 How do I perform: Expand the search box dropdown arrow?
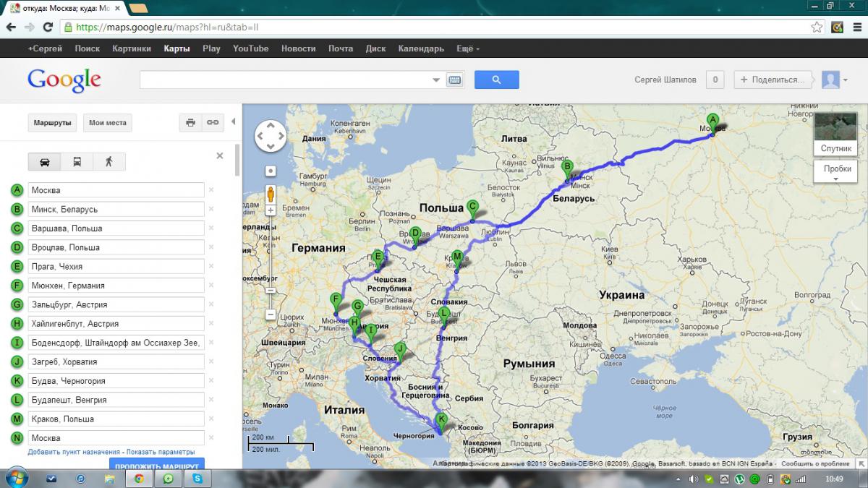(x=436, y=80)
